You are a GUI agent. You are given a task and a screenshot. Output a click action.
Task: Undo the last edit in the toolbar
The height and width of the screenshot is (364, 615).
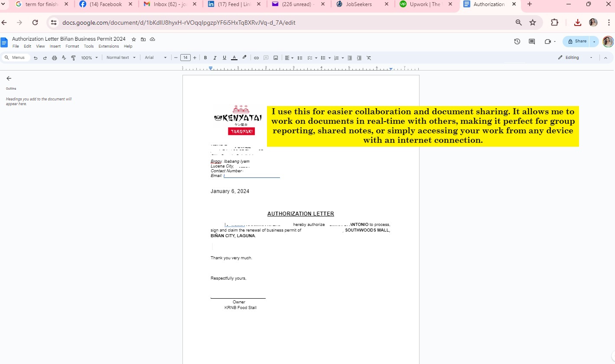tap(36, 58)
